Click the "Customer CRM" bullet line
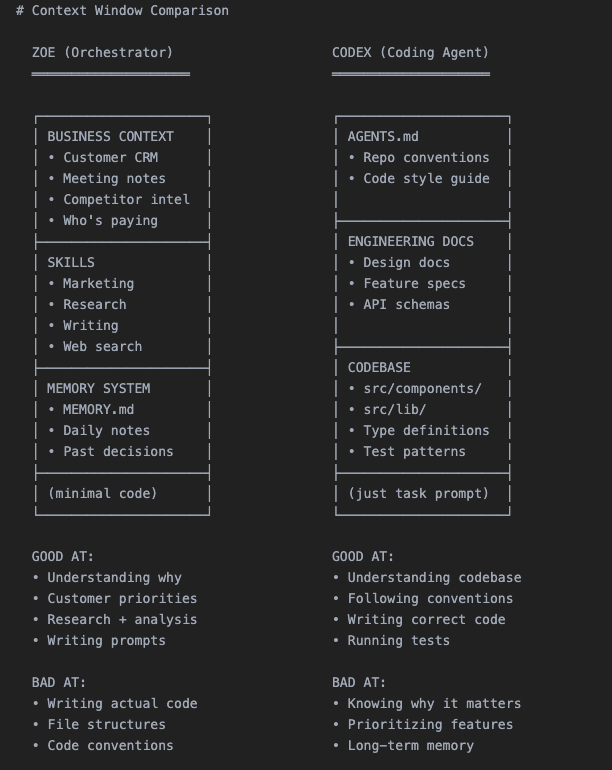This screenshot has height=770, width=612. point(110,157)
